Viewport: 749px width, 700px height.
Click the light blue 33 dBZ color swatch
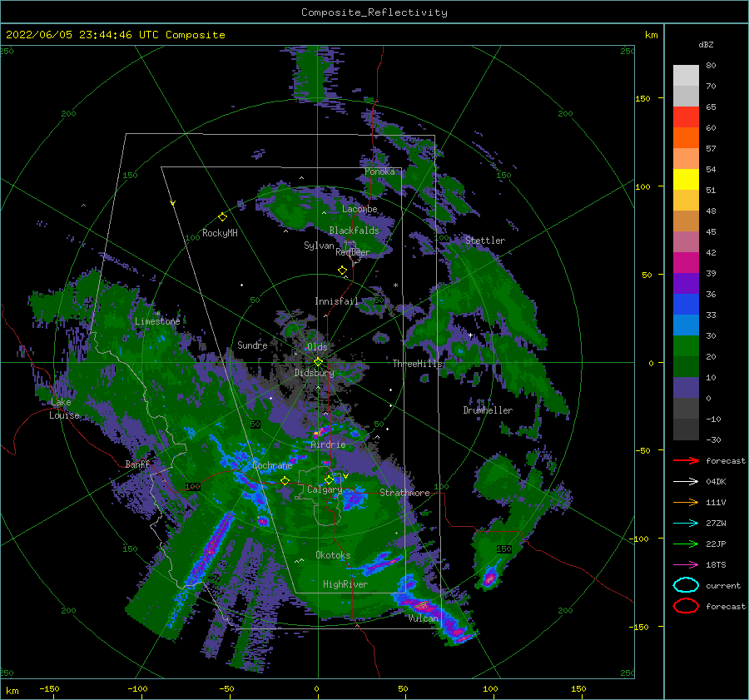(x=686, y=325)
